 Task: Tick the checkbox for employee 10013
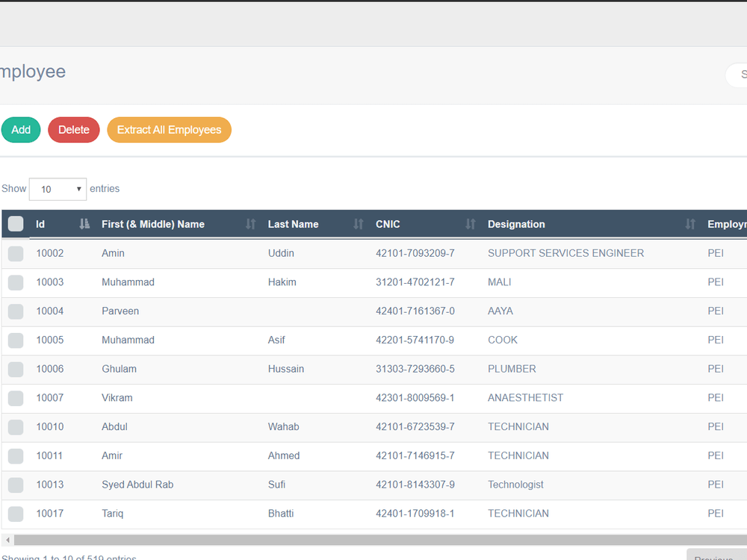16,485
